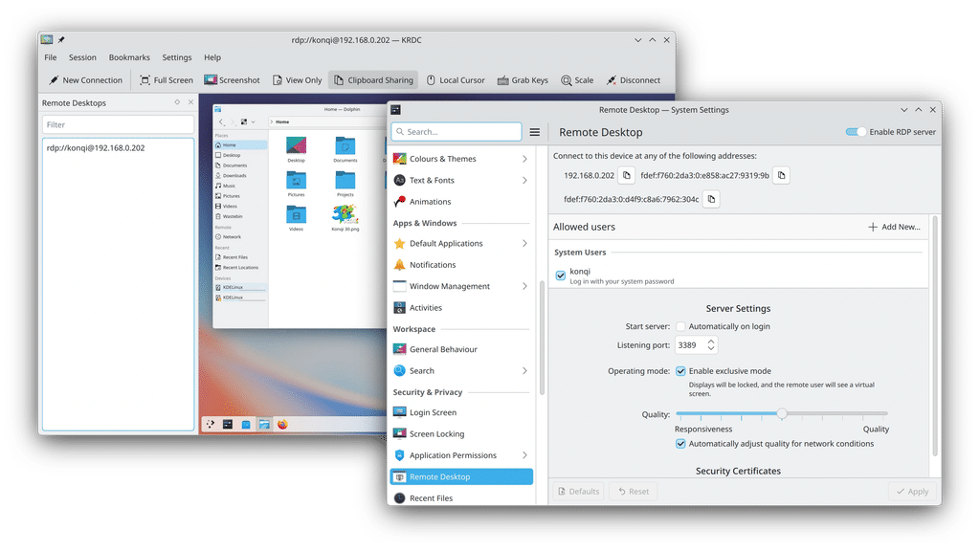980x551 pixels.
Task: Toggle automatically adjust quality checkbox
Action: (680, 444)
